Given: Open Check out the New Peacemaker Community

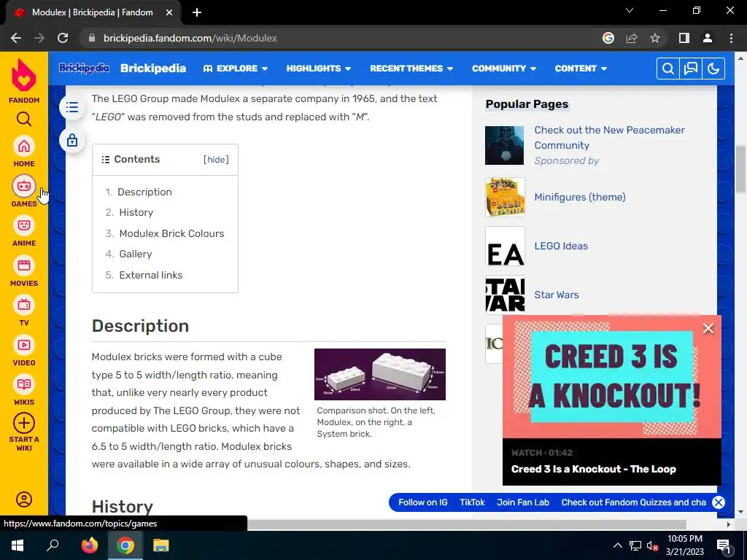Looking at the screenshot, I should click(x=609, y=138).
